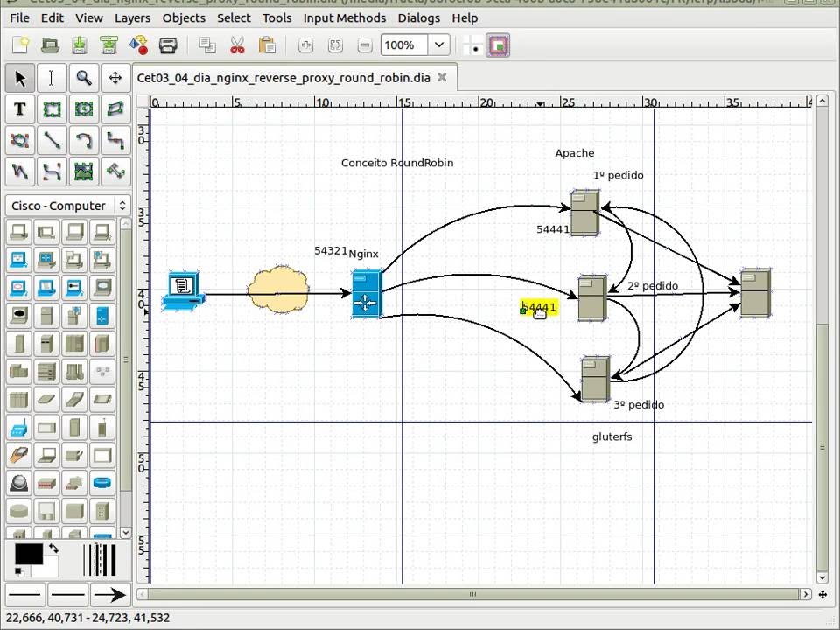Select the highlighted '54441' label
Viewport: 840px width, 630px height.
(x=539, y=307)
